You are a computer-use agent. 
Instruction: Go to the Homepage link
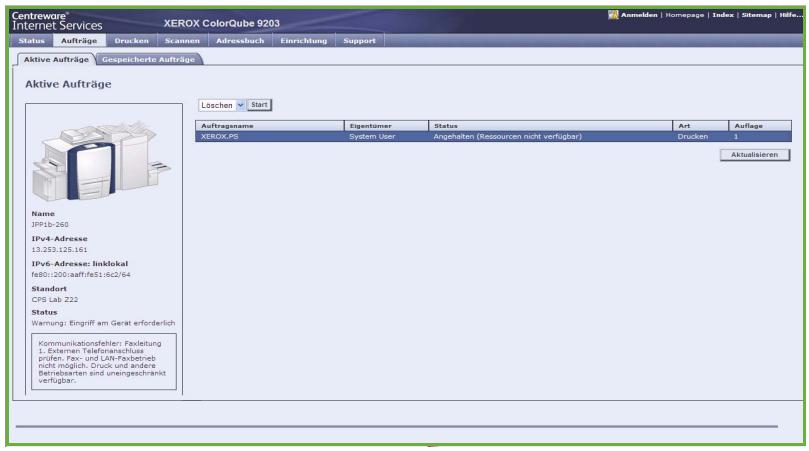tap(685, 15)
